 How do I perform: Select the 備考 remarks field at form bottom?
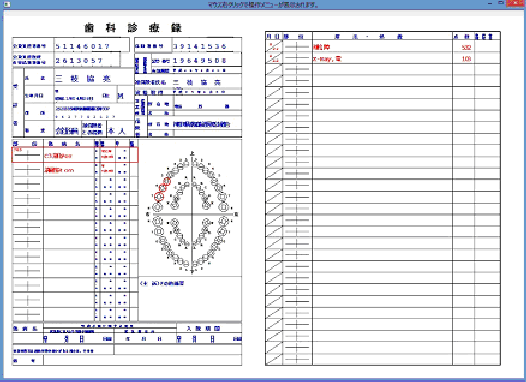click(x=143, y=361)
